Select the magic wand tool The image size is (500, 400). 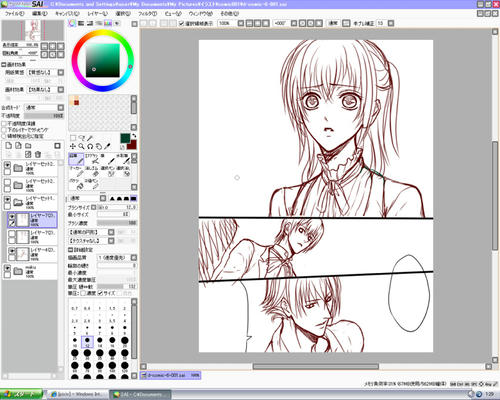tap(90, 138)
